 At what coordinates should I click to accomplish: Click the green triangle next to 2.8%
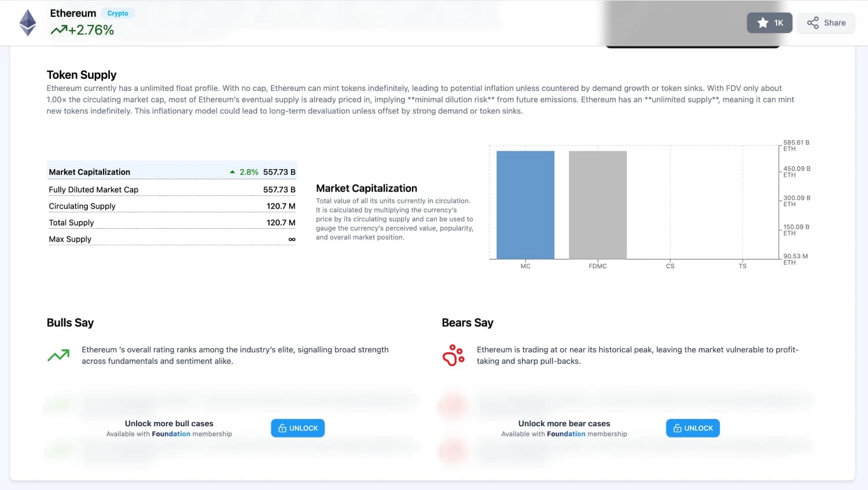click(231, 171)
